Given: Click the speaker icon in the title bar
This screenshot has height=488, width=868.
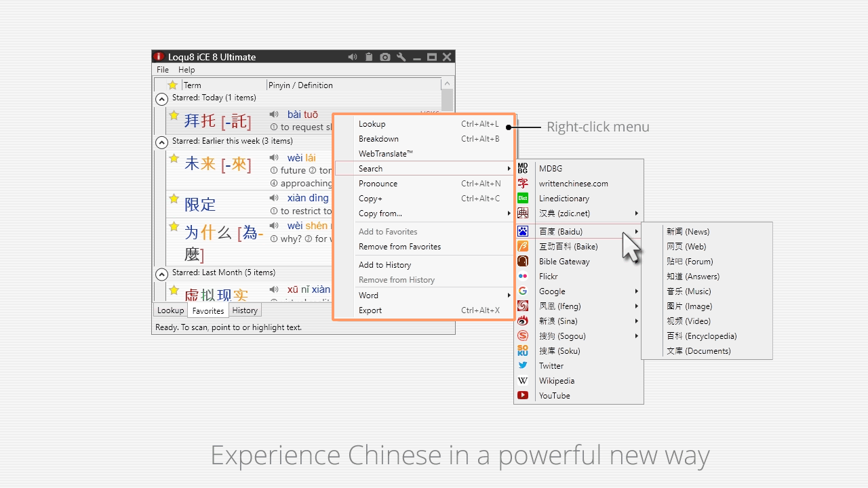Looking at the screenshot, I should [353, 57].
